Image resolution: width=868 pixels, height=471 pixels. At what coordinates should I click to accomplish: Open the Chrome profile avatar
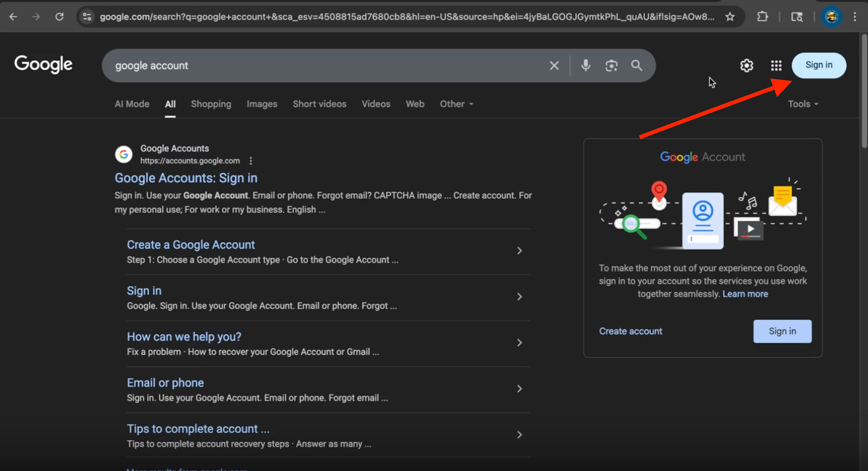[x=831, y=17]
